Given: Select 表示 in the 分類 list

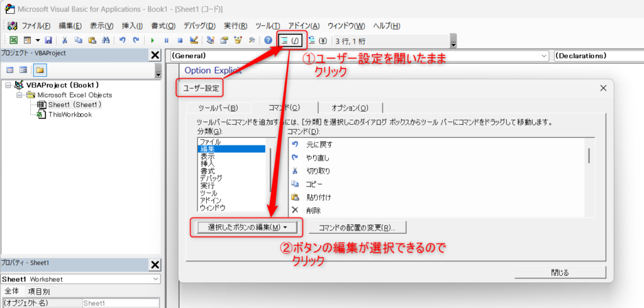Looking at the screenshot, I should (x=231, y=156).
